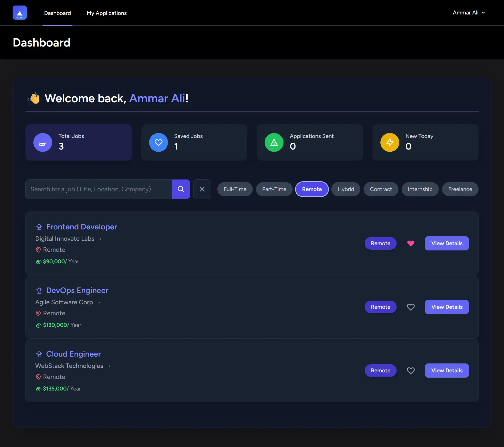Focus the job search input field

(99, 189)
